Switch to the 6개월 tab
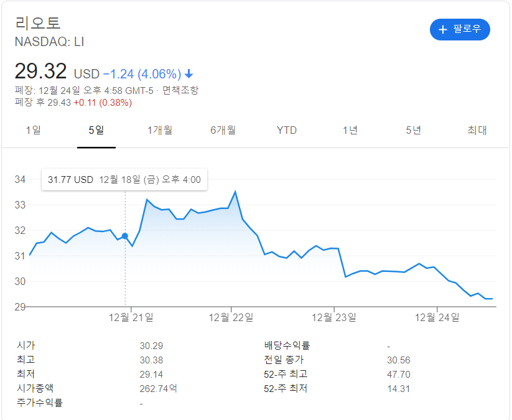The width and height of the screenshot is (512, 420). coord(223,130)
